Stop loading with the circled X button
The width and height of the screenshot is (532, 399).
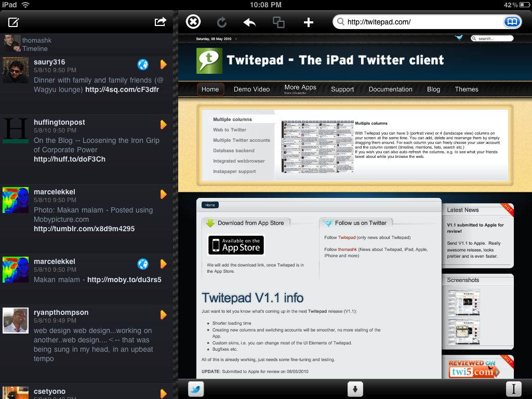click(193, 22)
